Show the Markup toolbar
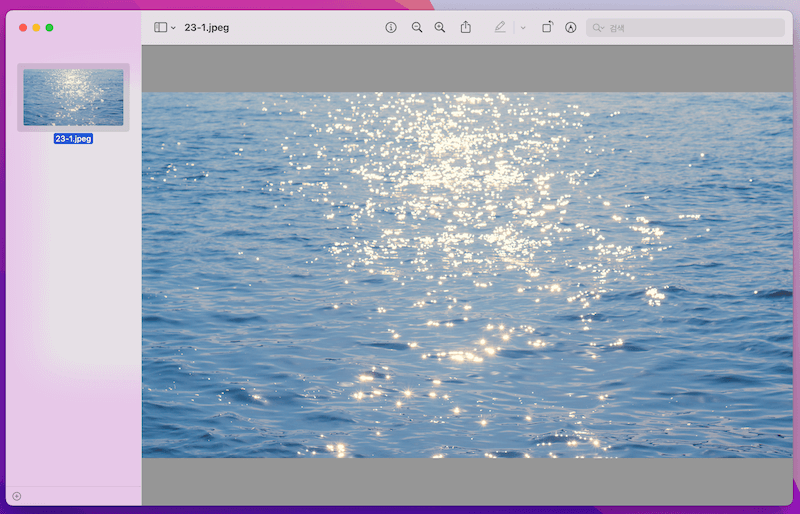The height and width of the screenshot is (514, 800). (570, 28)
